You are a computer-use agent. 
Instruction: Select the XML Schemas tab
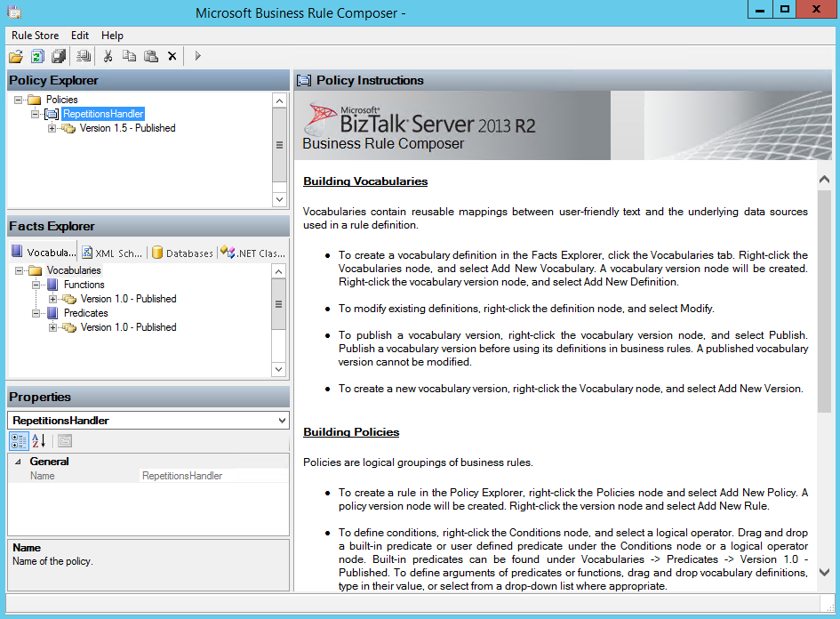click(112, 253)
